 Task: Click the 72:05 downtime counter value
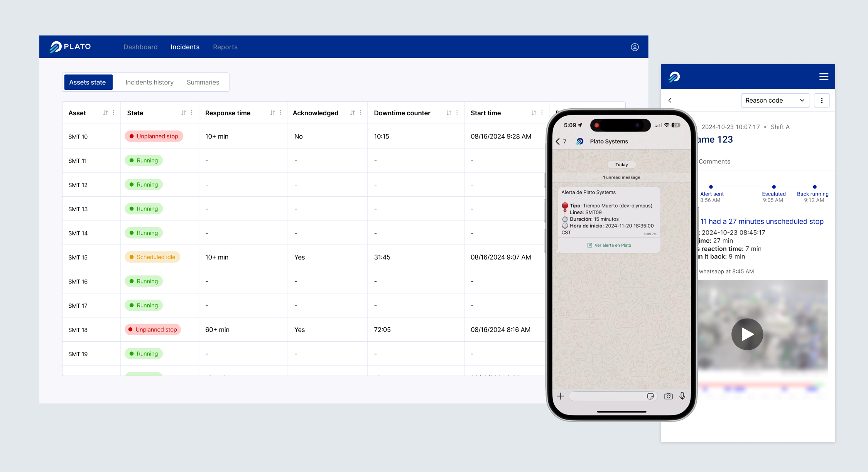[382, 330]
